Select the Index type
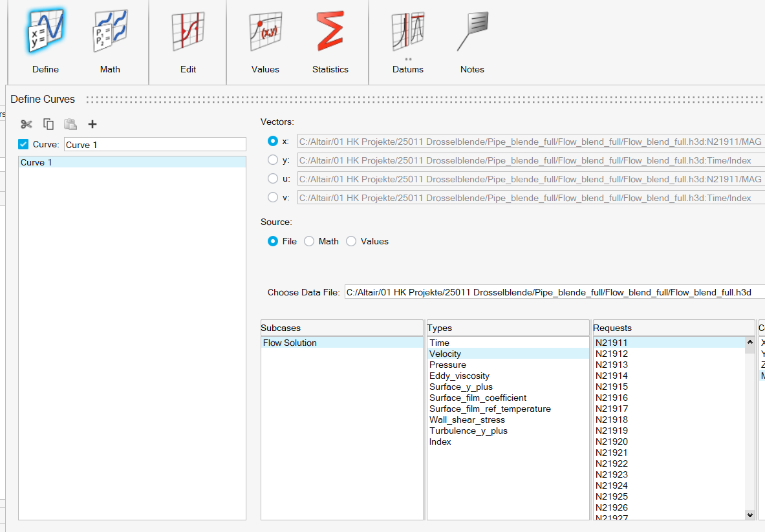 (508, 442)
